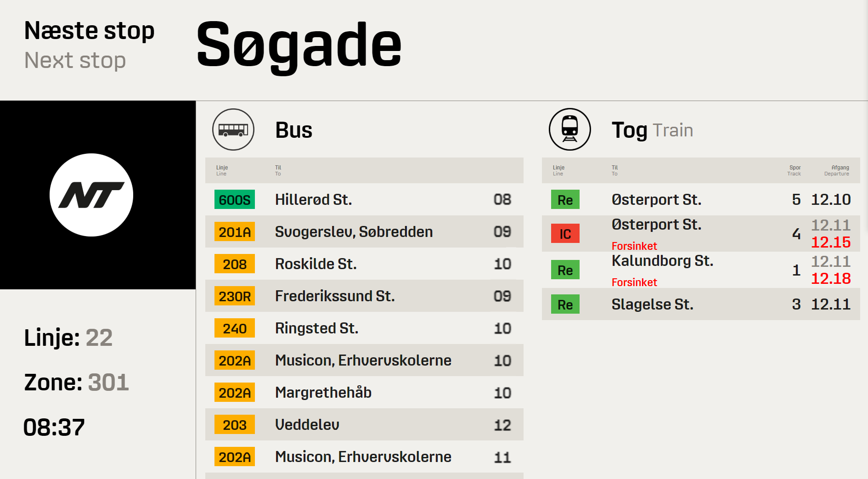Click the Søgade next stop heading
This screenshot has height=479, width=868.
[x=299, y=46]
